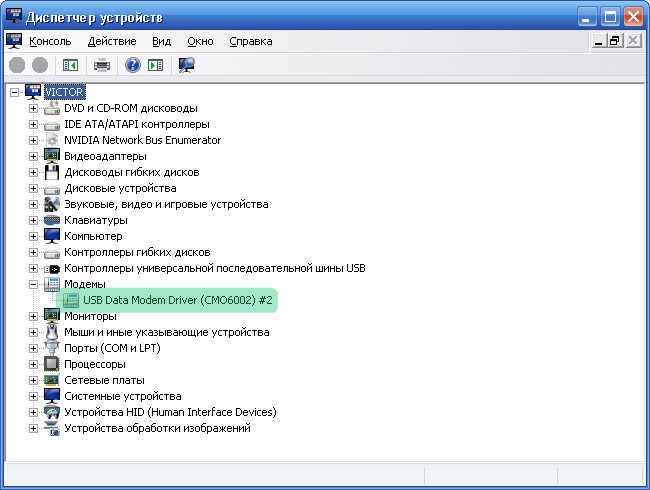Viewport: 650px width, 490px height.
Task: Click the Процессоры category icon
Action: 52,364
